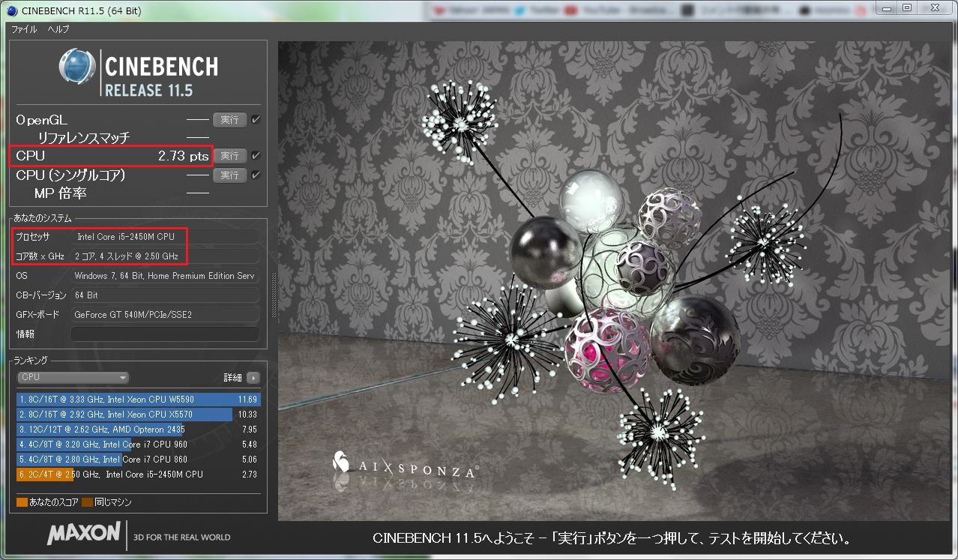Image resolution: width=958 pixels, height=560 pixels.
Task: Start the single-core CPU test with 実行
Action: tap(229, 175)
